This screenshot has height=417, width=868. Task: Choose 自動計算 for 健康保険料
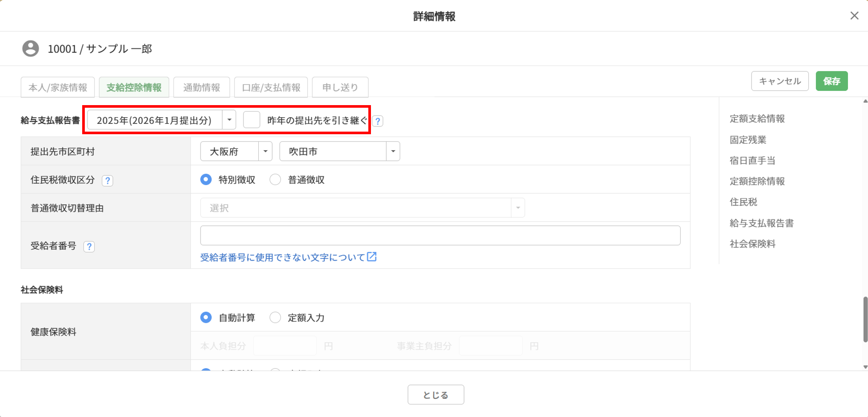(x=206, y=318)
